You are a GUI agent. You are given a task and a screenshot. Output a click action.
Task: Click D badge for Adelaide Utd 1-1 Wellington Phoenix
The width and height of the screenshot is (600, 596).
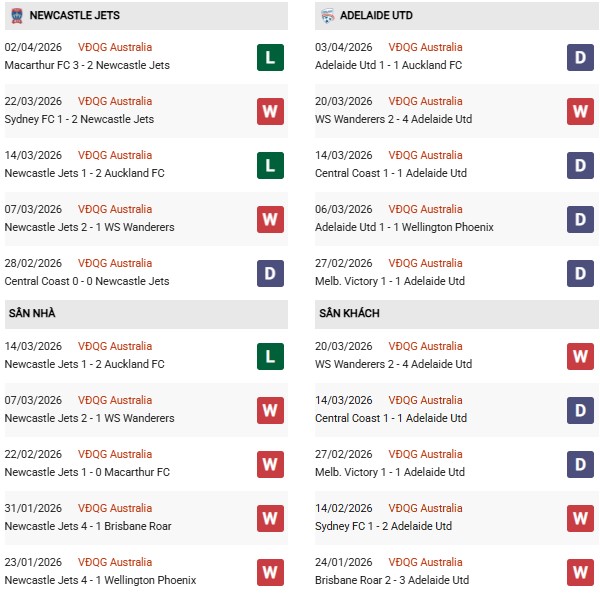point(580,219)
